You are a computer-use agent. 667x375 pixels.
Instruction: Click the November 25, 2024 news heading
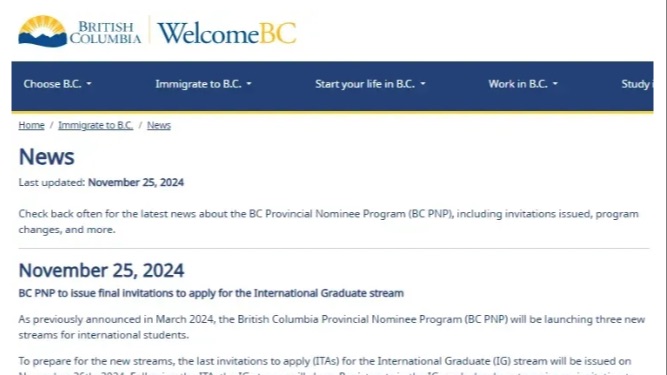tap(101, 270)
